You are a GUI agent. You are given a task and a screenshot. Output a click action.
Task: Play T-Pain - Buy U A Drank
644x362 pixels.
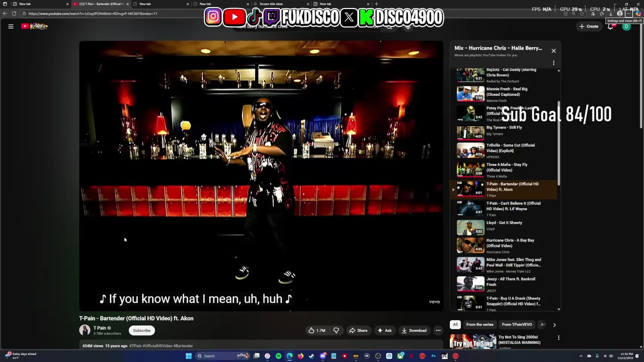(x=503, y=303)
